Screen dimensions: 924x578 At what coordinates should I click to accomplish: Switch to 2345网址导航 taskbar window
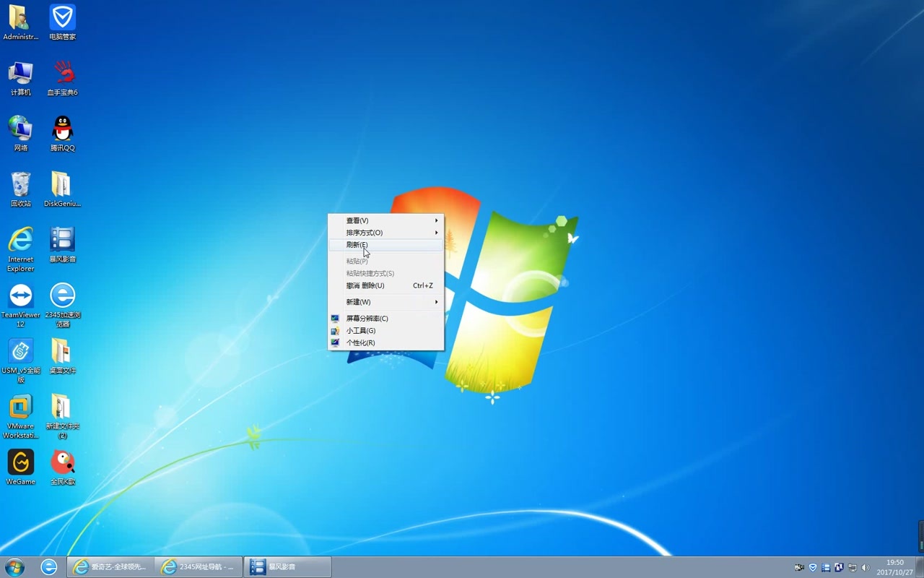pyautogui.click(x=199, y=567)
